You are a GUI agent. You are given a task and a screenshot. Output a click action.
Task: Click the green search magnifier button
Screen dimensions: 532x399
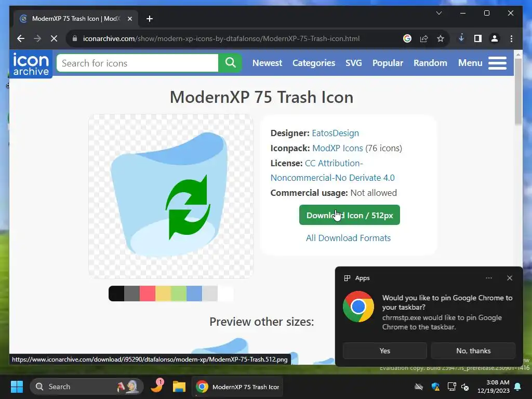click(230, 63)
